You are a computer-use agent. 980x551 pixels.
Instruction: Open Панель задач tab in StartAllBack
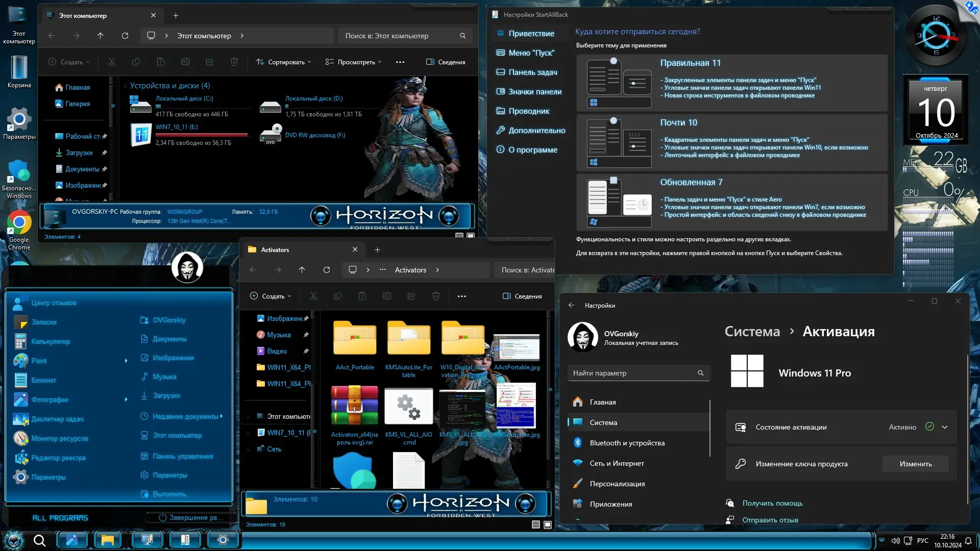click(532, 72)
